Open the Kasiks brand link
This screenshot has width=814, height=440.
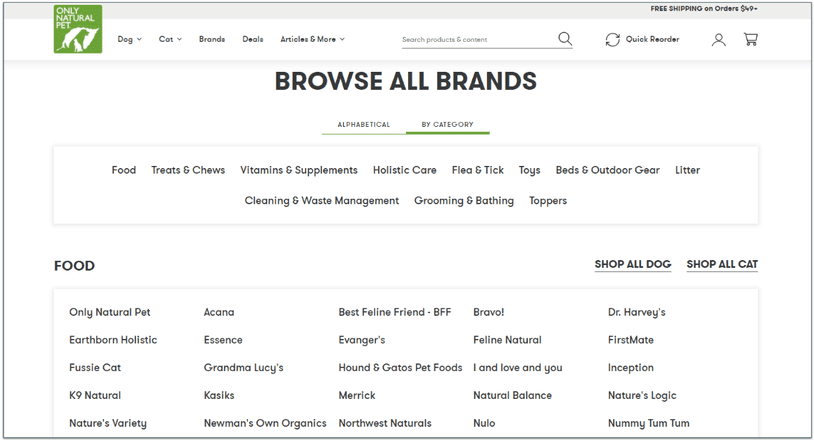(219, 395)
